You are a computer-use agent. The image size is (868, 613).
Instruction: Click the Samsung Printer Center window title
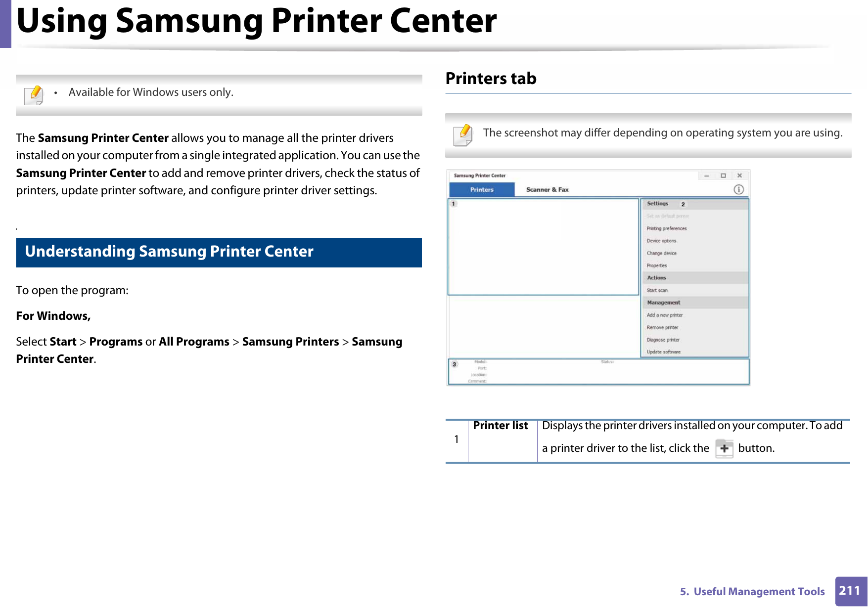(479, 175)
